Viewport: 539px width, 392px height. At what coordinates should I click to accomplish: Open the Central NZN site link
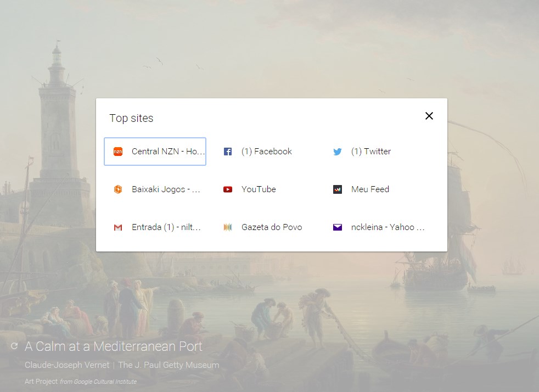tap(155, 152)
